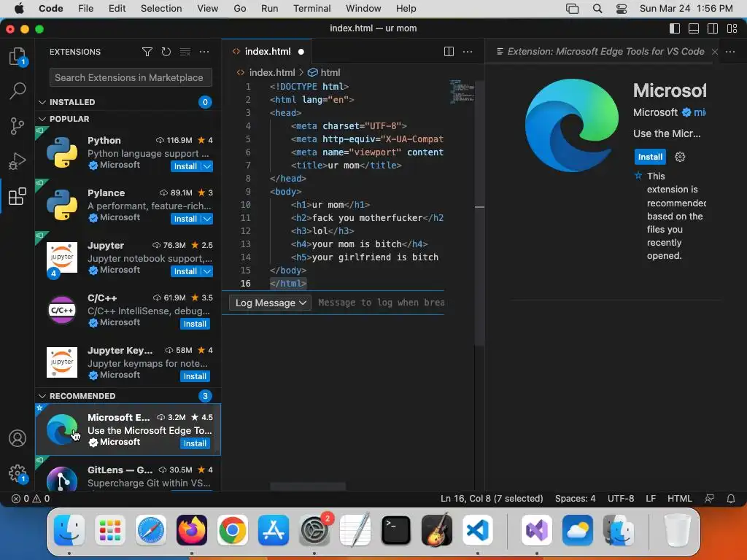Open the Log Message breakpoint type dropdown
Image resolution: width=747 pixels, height=560 pixels.
pyautogui.click(x=270, y=303)
